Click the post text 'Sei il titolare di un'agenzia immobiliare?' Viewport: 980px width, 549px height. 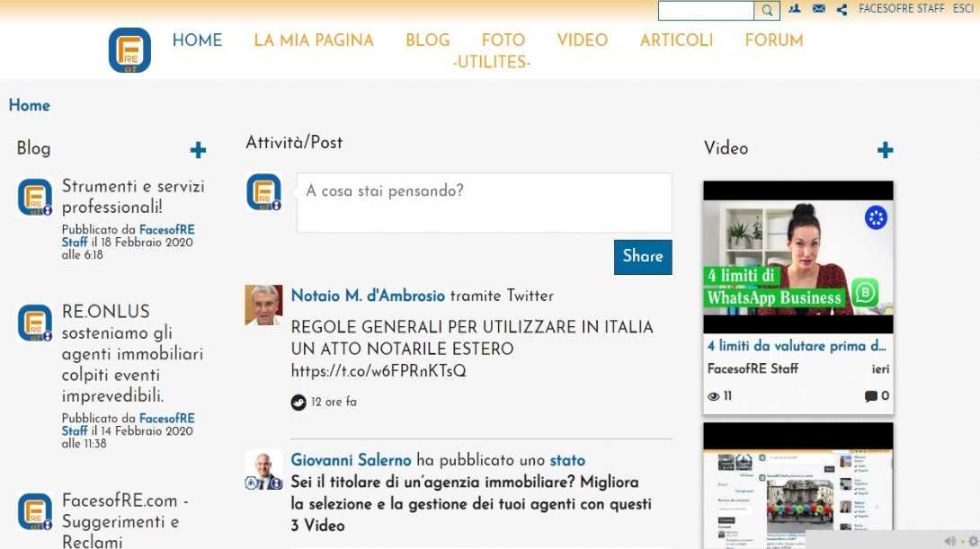[x=470, y=504]
